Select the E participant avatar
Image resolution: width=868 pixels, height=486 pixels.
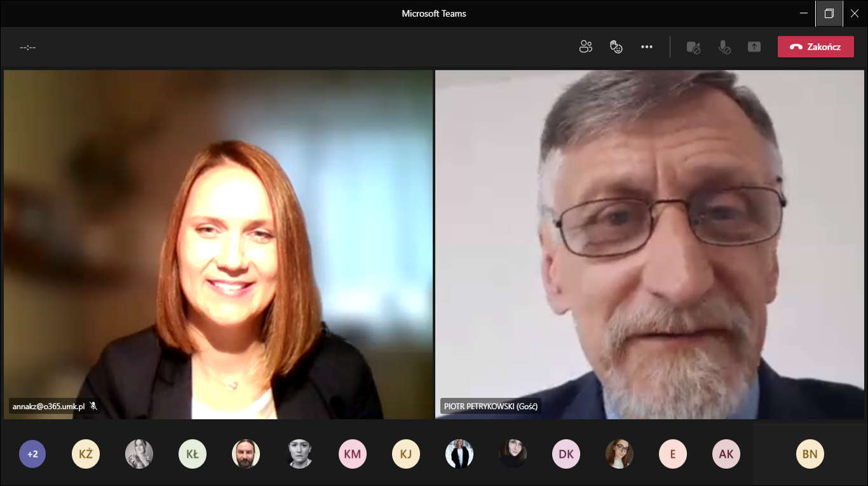point(673,454)
